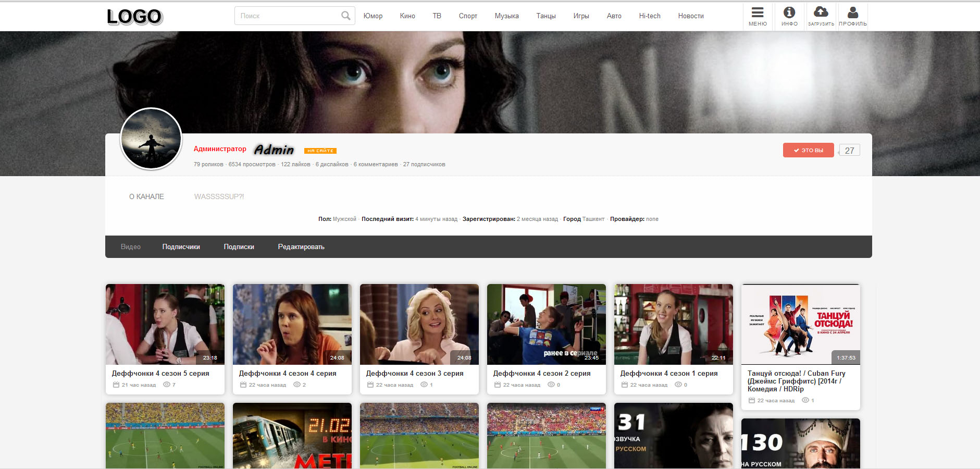Click the 79 роликов stat
Screen dimensions: 980x469
208,164
